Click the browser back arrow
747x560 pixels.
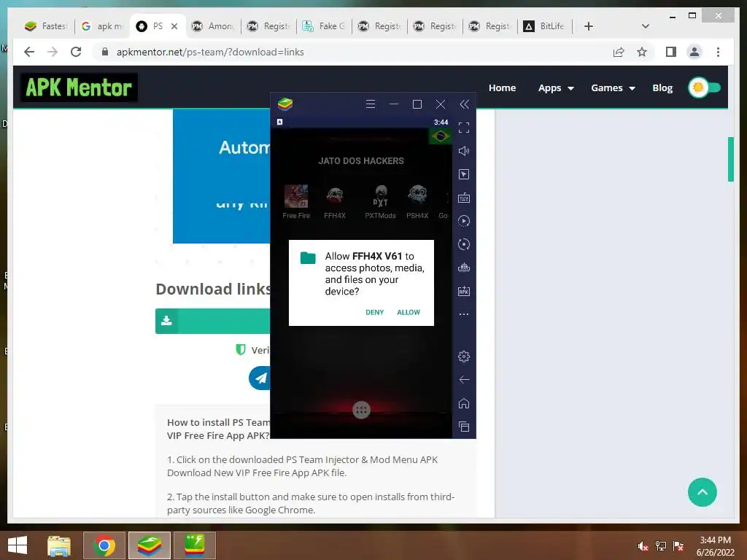click(x=29, y=52)
